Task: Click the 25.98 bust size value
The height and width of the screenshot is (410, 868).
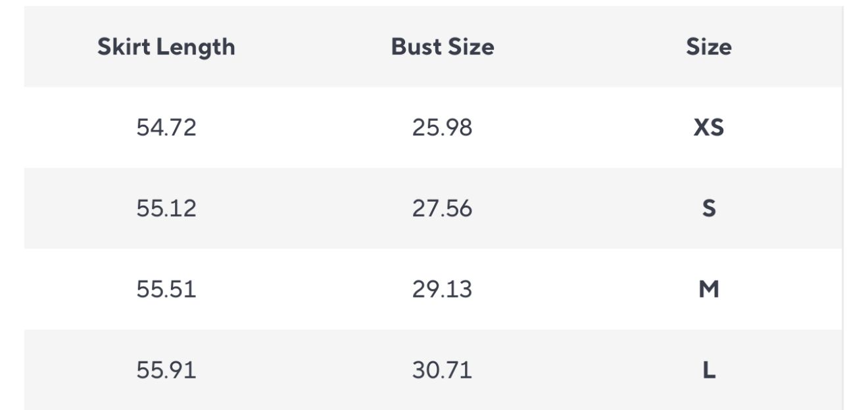Action: (443, 127)
